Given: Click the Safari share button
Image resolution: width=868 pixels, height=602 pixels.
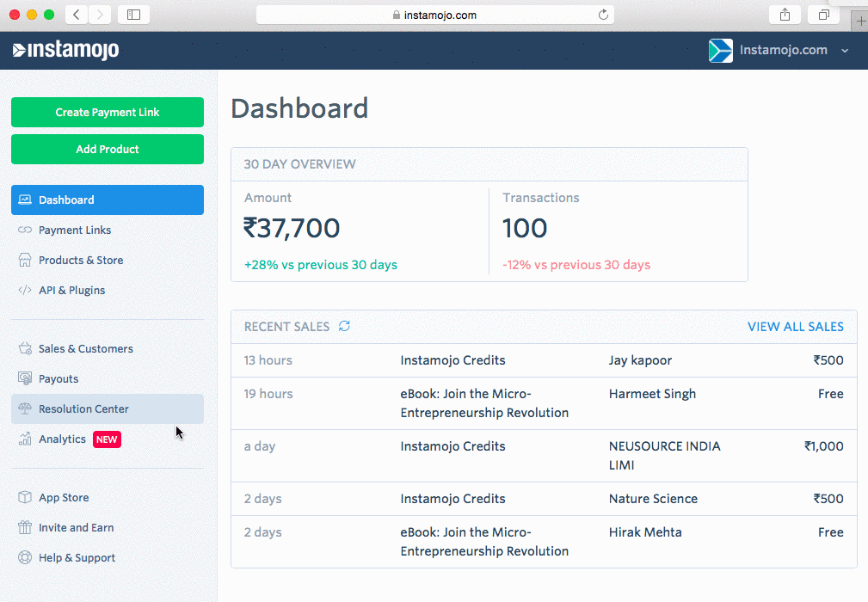Looking at the screenshot, I should click(x=785, y=15).
